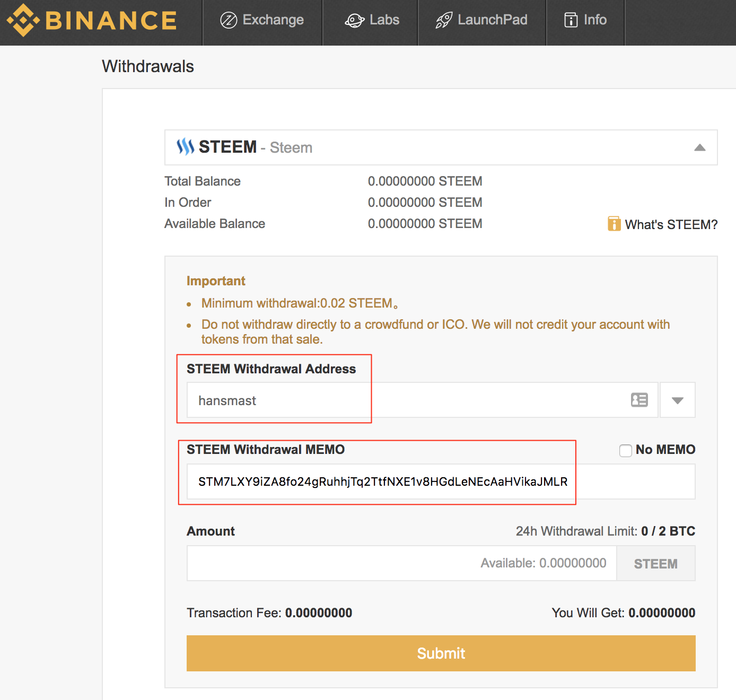
Task: Collapse the STEEM coin selector arrow
Action: click(700, 147)
